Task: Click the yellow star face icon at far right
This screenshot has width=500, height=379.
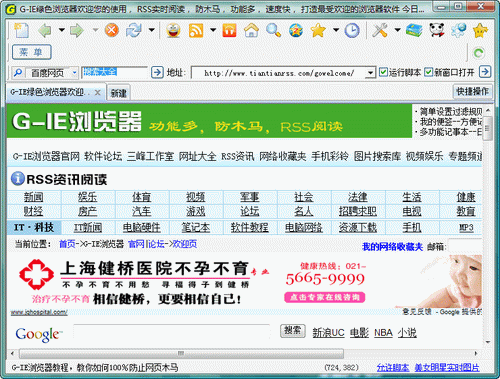Action: pos(480,30)
